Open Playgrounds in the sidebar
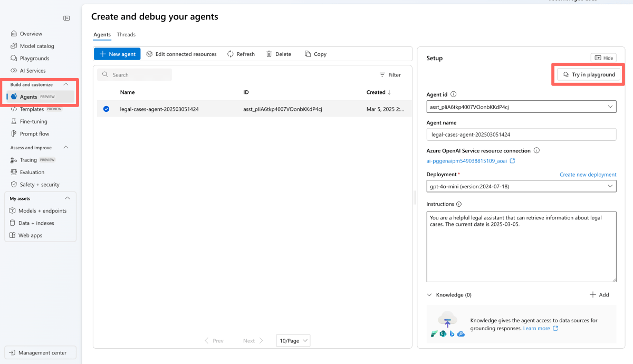This screenshot has height=364, width=633. 34,58
